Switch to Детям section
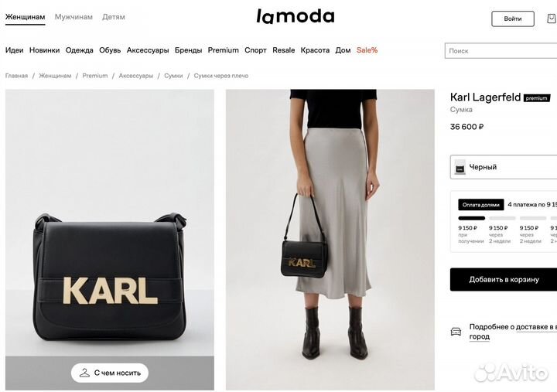The width and height of the screenshot is (557, 392). click(114, 17)
